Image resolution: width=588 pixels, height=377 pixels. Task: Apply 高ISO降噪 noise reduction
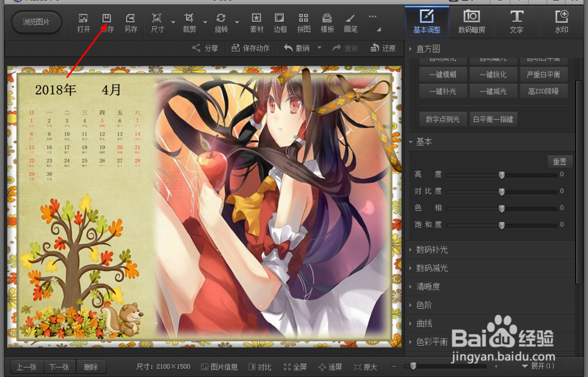pyautogui.click(x=543, y=91)
